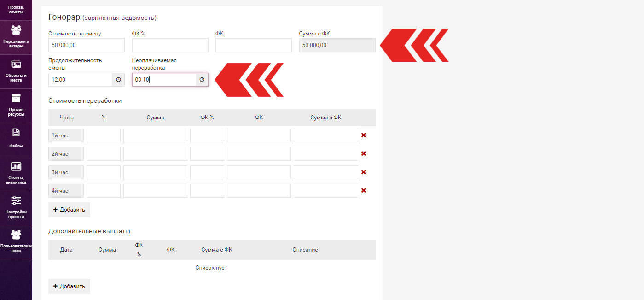Click the Неоплачиваемая переработка time field
The image size is (644, 300).
coord(164,80)
